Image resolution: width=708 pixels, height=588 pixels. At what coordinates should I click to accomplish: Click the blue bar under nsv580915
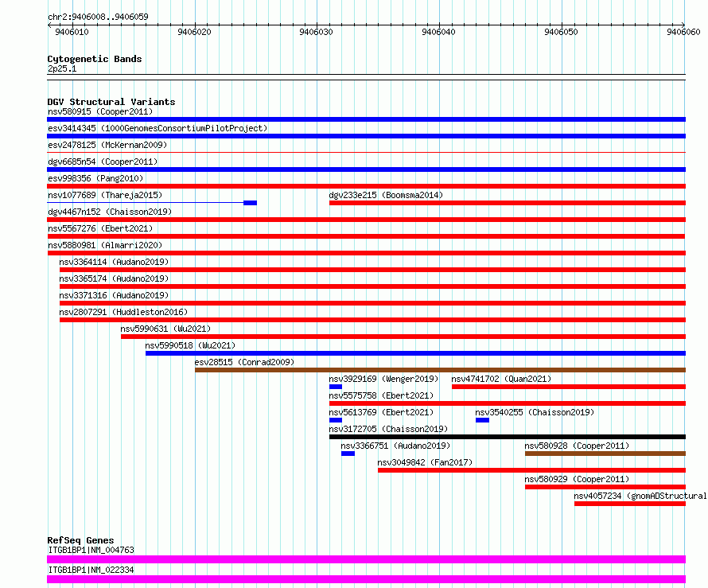coord(366,119)
